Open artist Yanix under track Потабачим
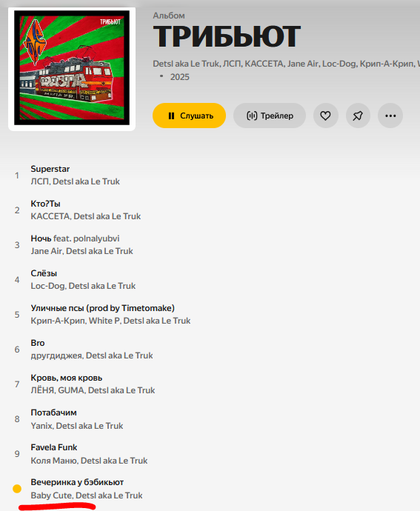Screen dimensions: 420x511 (41, 426)
